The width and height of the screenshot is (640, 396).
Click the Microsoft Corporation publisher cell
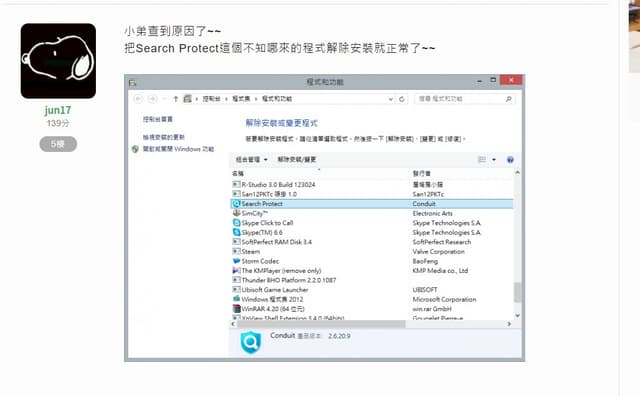pos(444,299)
